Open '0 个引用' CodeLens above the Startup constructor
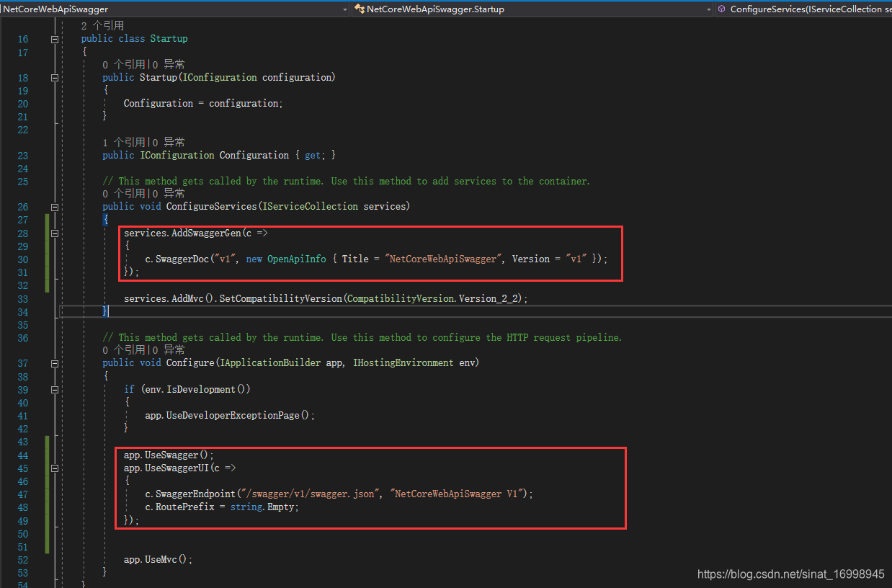 [124, 65]
